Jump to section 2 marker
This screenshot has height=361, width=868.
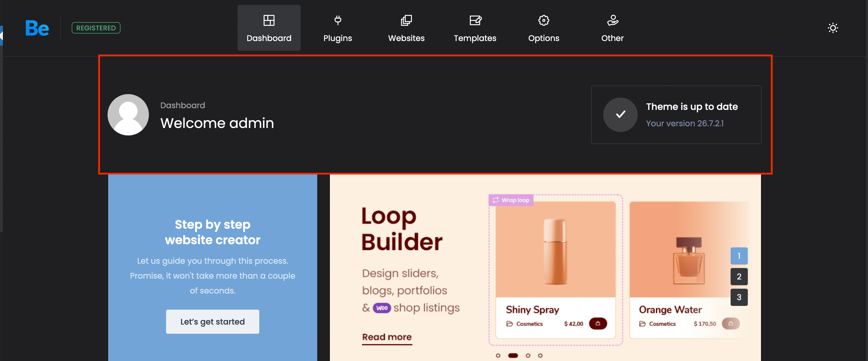pyautogui.click(x=739, y=276)
